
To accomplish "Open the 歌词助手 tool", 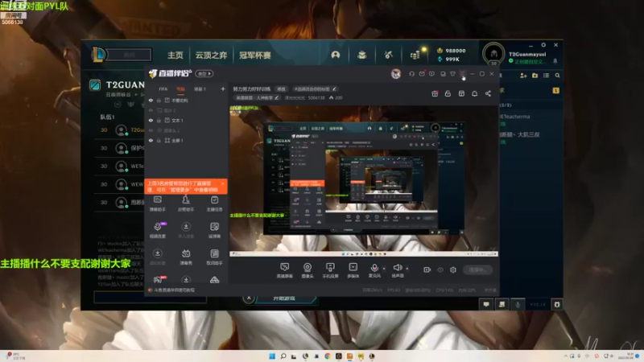I will point(214,257).
